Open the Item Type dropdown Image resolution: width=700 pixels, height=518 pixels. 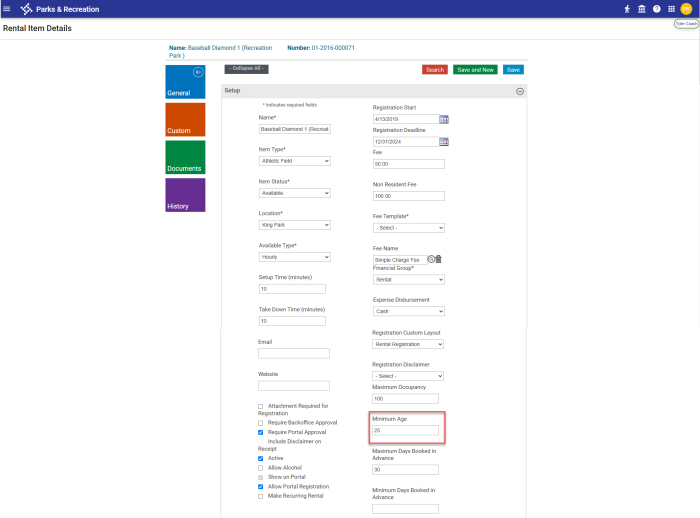point(294,161)
